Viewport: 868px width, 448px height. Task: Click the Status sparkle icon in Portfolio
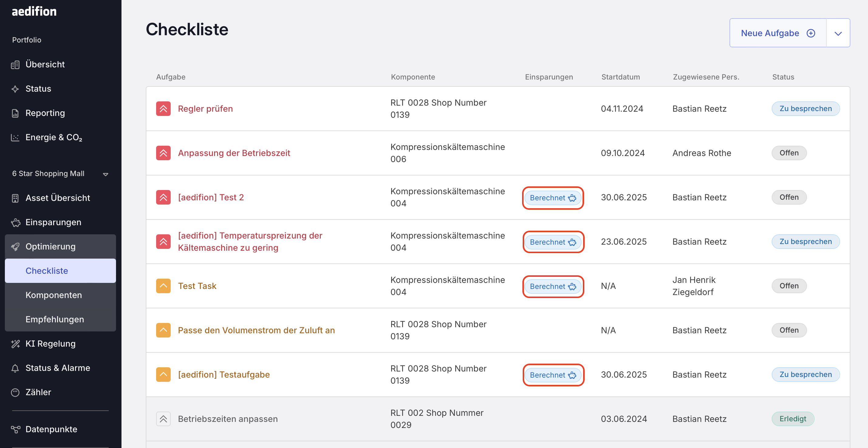click(15, 89)
